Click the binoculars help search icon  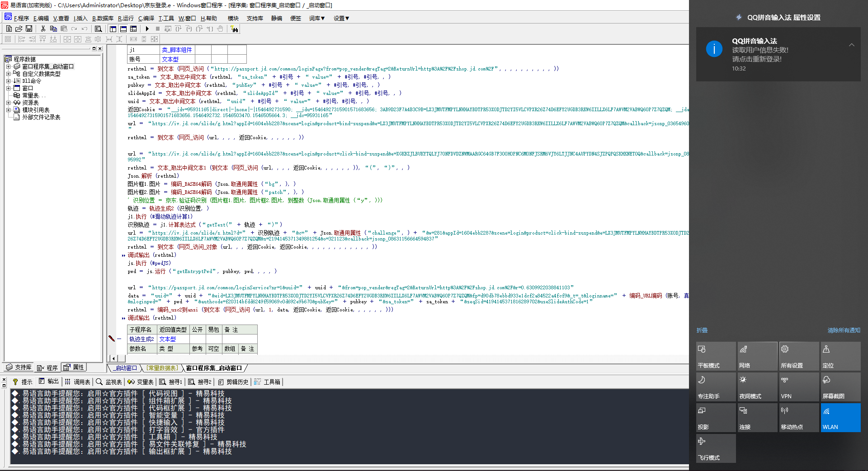coord(234,29)
